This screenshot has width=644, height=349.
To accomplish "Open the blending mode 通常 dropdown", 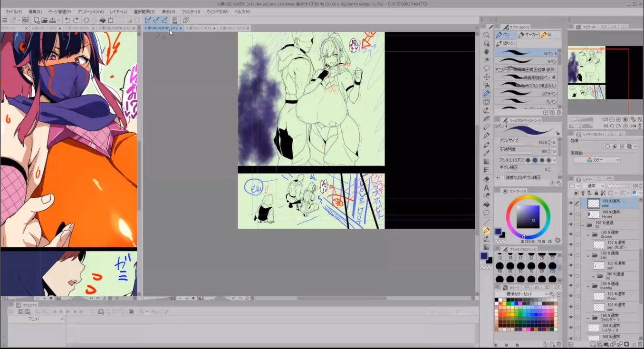I will 594,186.
